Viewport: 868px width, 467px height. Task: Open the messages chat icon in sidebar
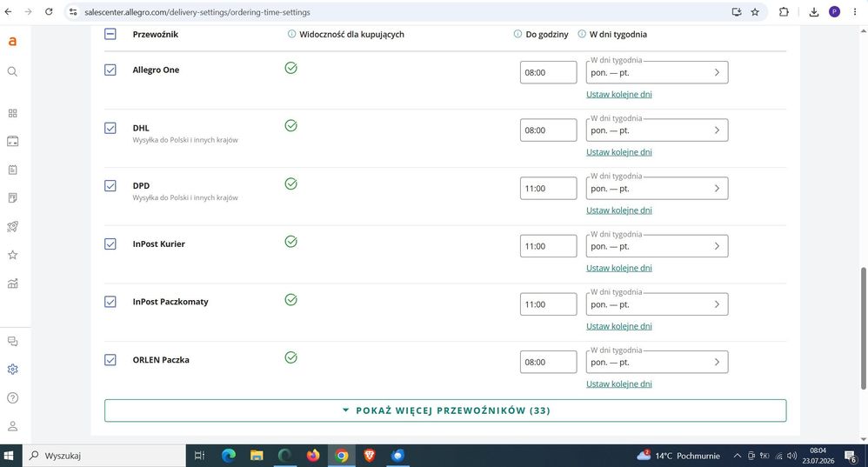tap(12, 341)
